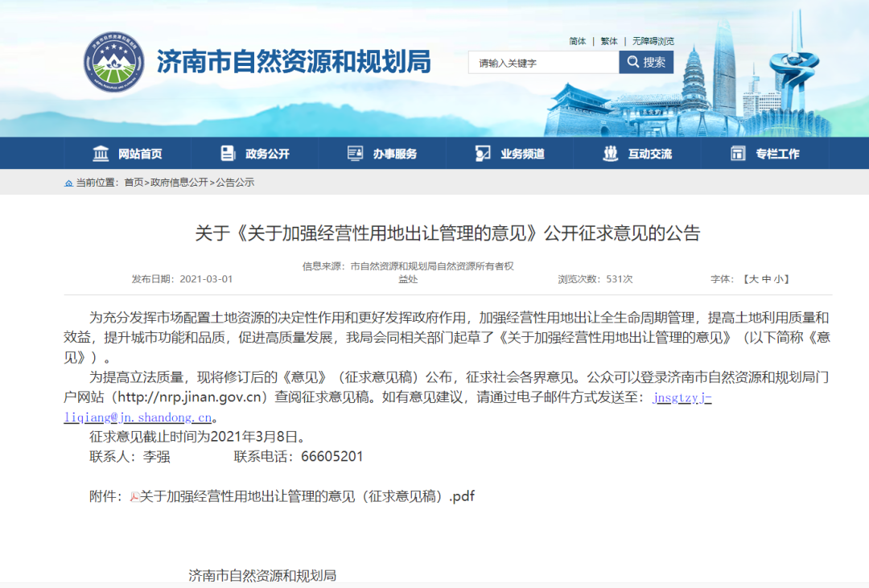869x588 pixels.
Task: Click the 发布日期: 2021-03-01 text
Action: pyautogui.click(x=183, y=279)
